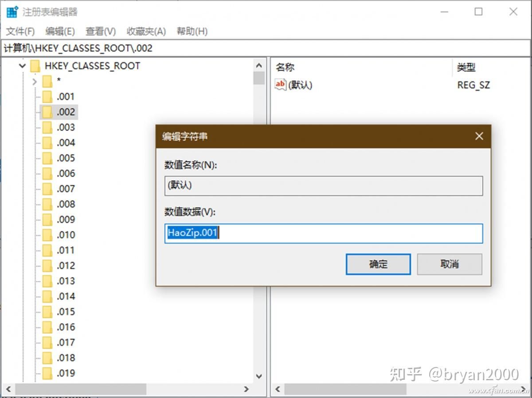This screenshot has height=398, width=532.
Task: Click tree pane horizontal scroll right arrow
Action: [x=246, y=389]
